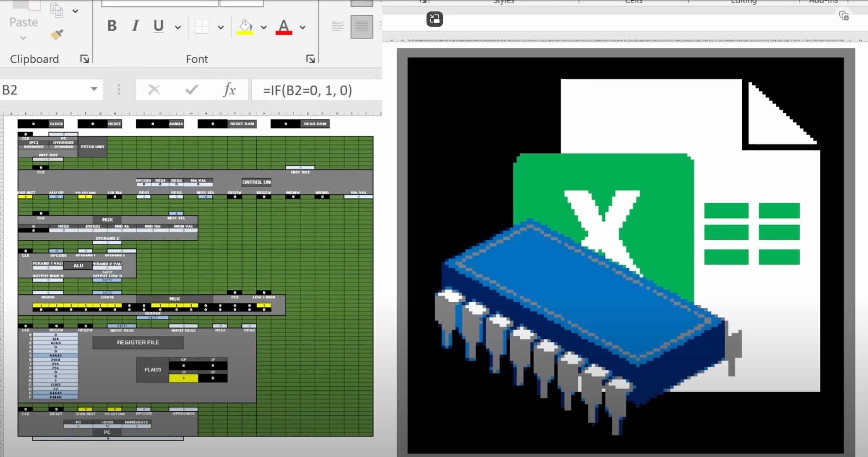
Task: Select the OPERAND 2 label cell
Action: tap(107, 238)
